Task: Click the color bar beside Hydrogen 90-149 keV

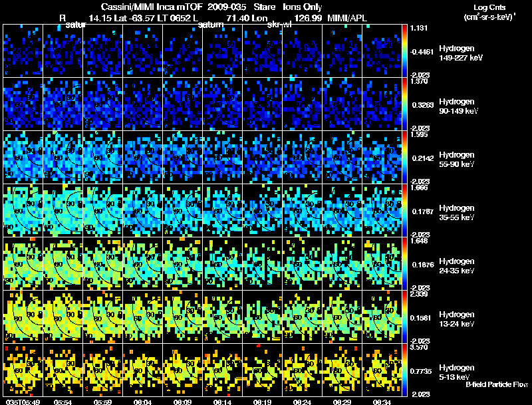Action: point(404,104)
